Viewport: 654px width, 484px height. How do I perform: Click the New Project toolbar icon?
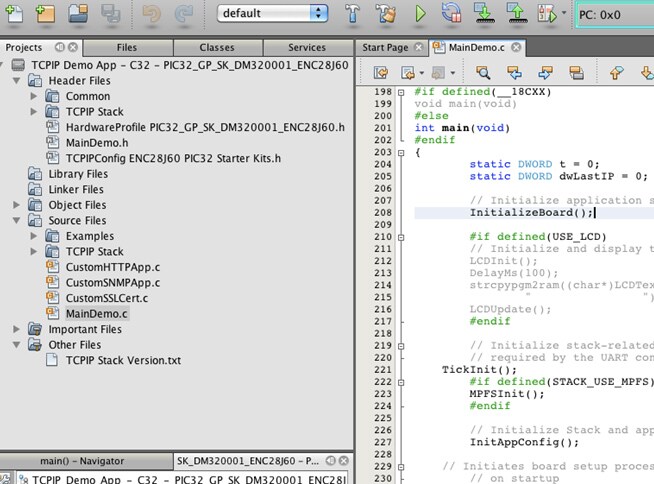pyautogui.click(x=45, y=14)
